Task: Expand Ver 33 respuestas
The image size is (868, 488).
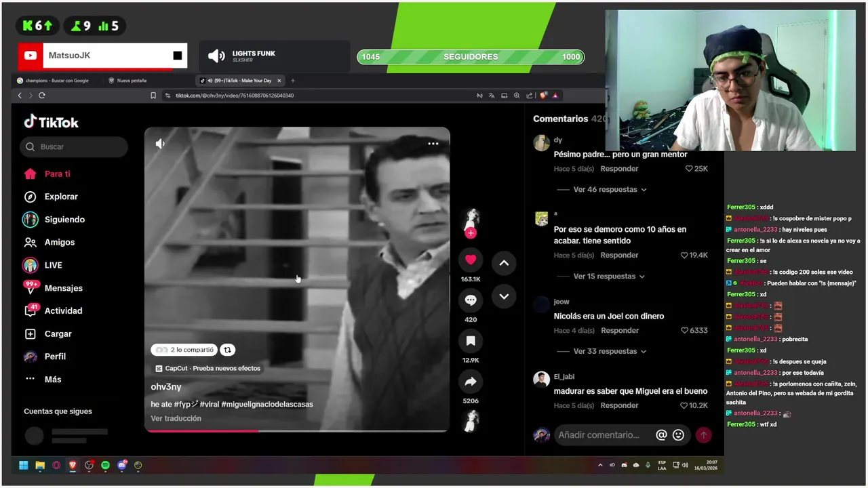Action: 610,351
